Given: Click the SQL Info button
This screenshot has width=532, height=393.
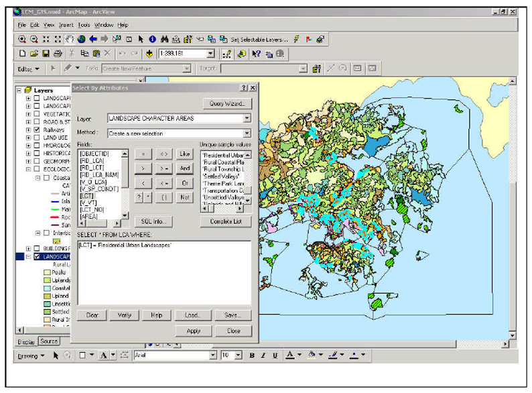Looking at the screenshot, I should 153,221.
